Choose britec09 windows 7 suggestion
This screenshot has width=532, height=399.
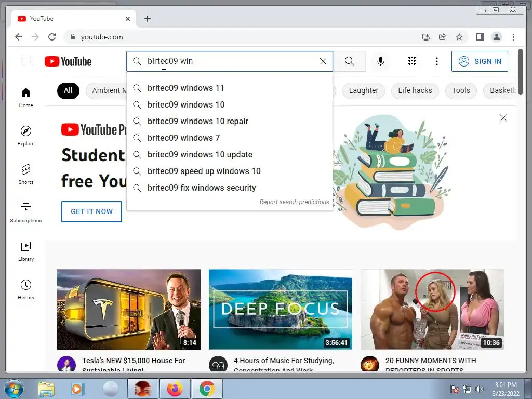coord(229,138)
